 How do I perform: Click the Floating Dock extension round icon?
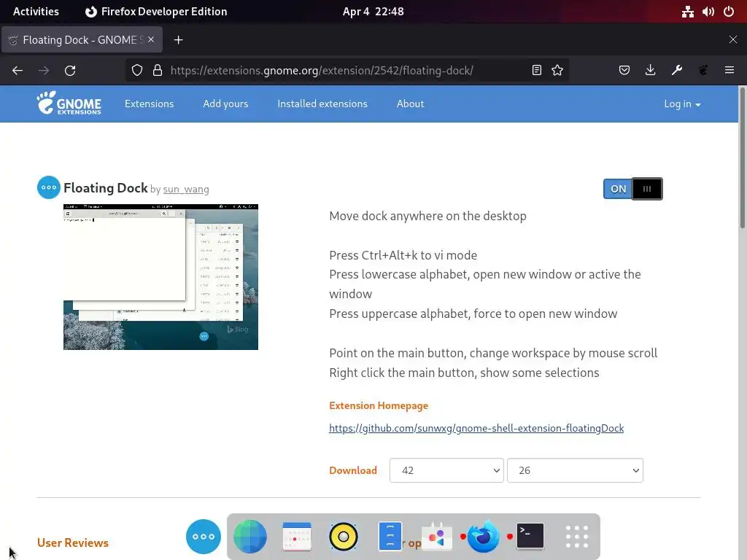(x=49, y=187)
